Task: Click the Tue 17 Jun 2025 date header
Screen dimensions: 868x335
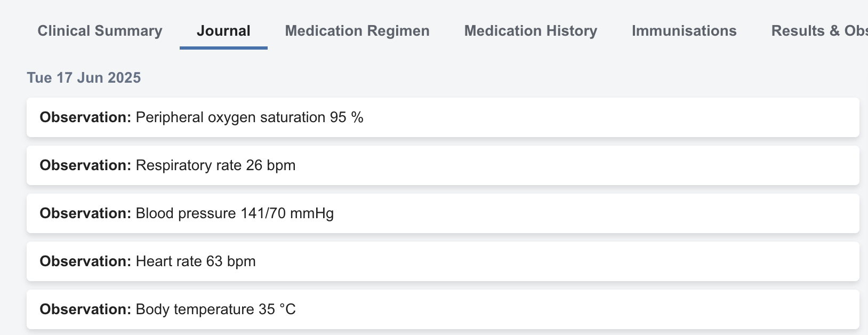Action: [84, 78]
